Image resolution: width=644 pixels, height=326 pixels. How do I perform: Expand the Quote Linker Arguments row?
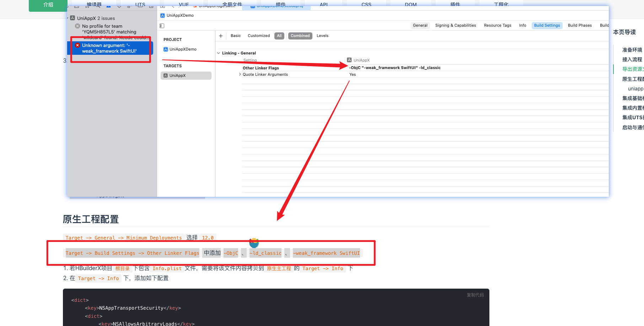[x=240, y=74]
